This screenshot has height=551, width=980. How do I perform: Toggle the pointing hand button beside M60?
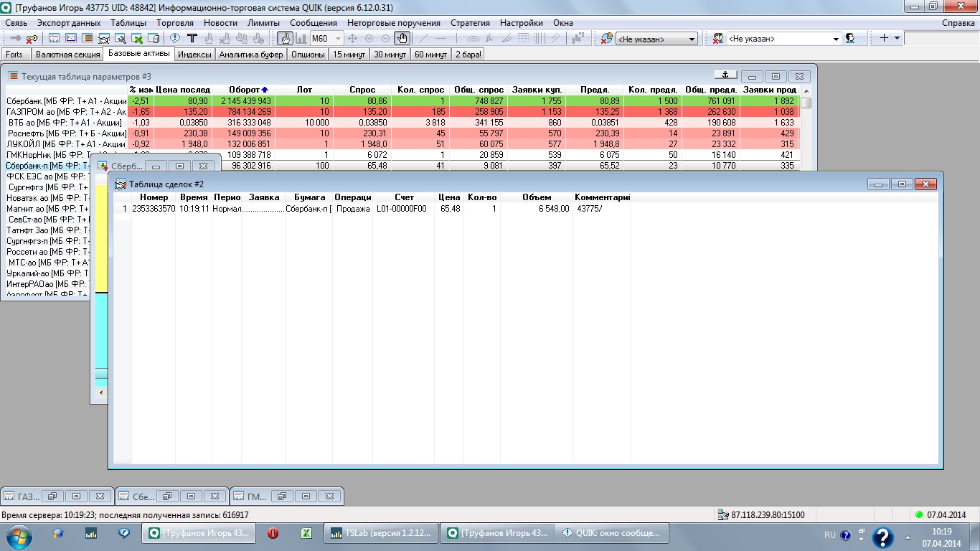point(285,39)
